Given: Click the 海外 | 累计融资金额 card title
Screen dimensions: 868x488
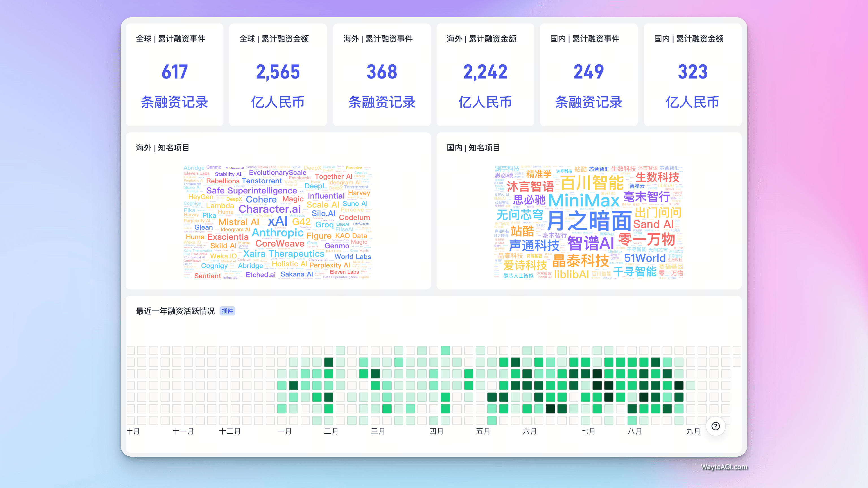Looking at the screenshot, I should pyautogui.click(x=481, y=39).
